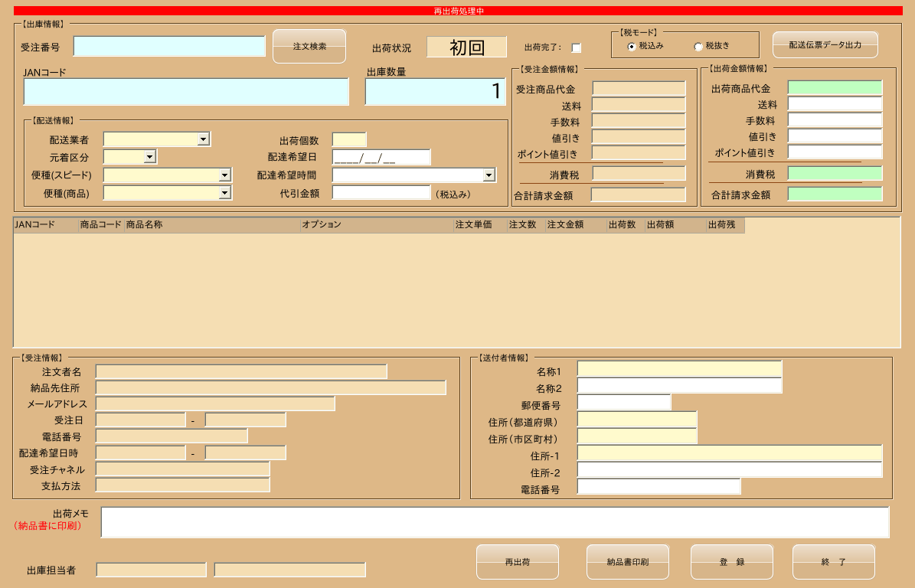Click the 住所(市区町村) field

coord(636,436)
